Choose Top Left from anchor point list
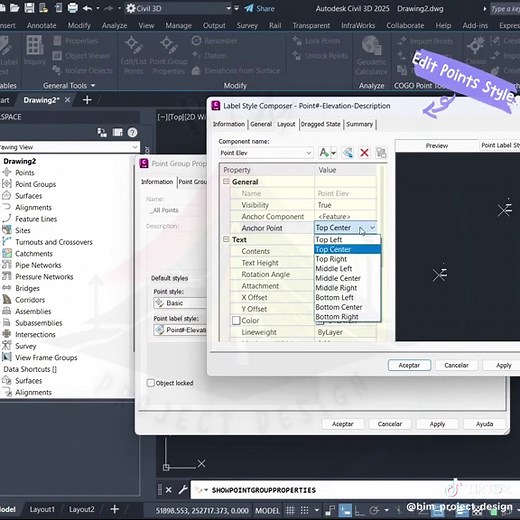The width and height of the screenshot is (520, 520). (x=347, y=240)
